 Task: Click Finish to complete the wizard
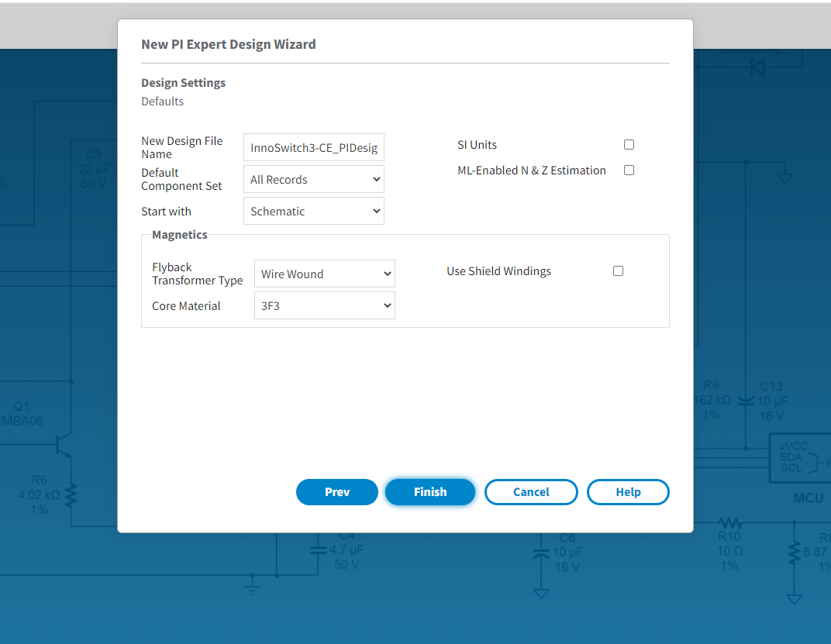[x=429, y=492]
